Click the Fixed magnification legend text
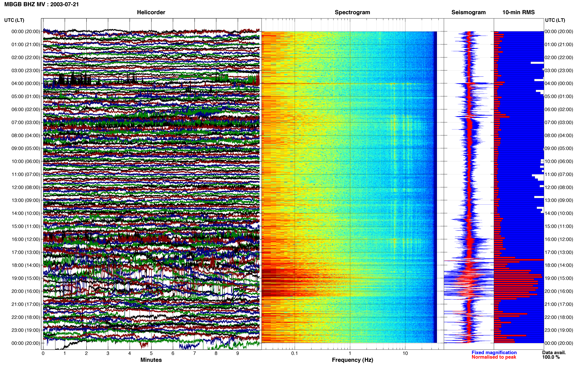588x368 pixels. pos(494,352)
